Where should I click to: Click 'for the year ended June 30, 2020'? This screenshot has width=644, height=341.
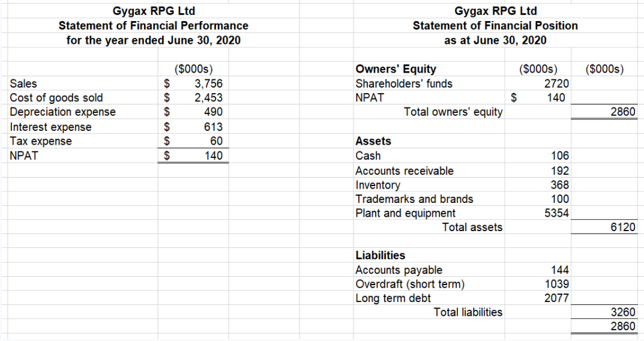[154, 40]
